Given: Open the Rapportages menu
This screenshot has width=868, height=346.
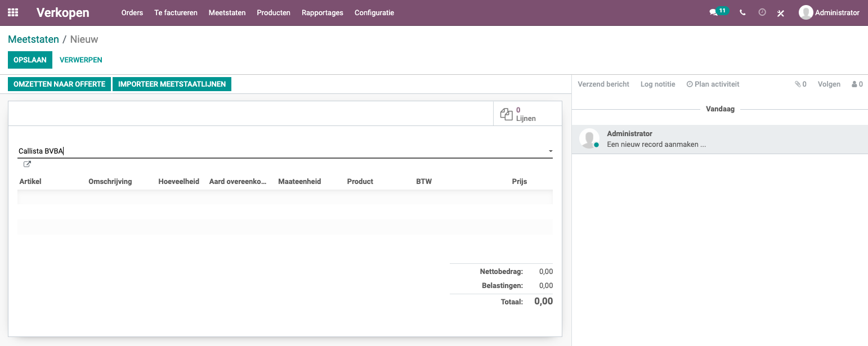Looking at the screenshot, I should (323, 12).
